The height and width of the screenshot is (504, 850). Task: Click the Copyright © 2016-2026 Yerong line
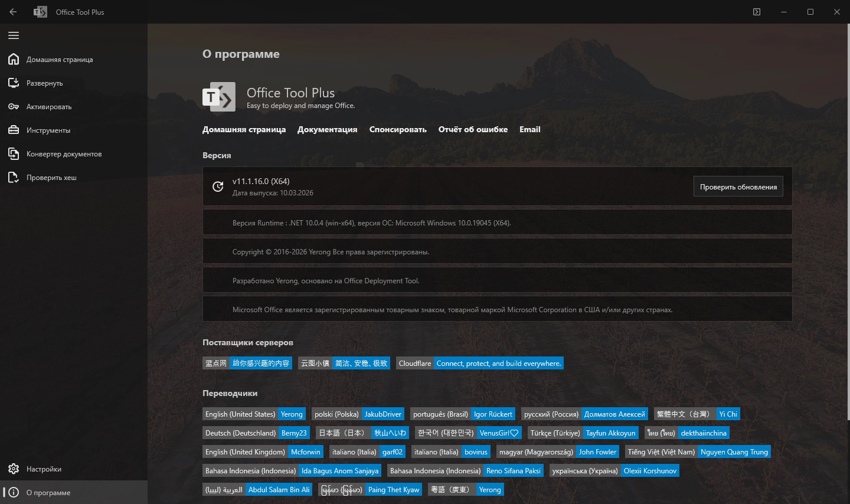331,252
